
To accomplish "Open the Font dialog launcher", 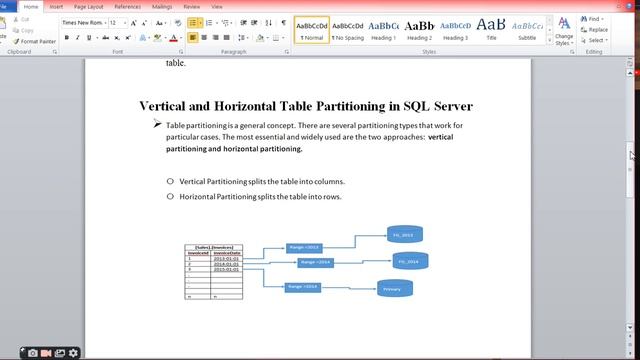I will (181, 52).
